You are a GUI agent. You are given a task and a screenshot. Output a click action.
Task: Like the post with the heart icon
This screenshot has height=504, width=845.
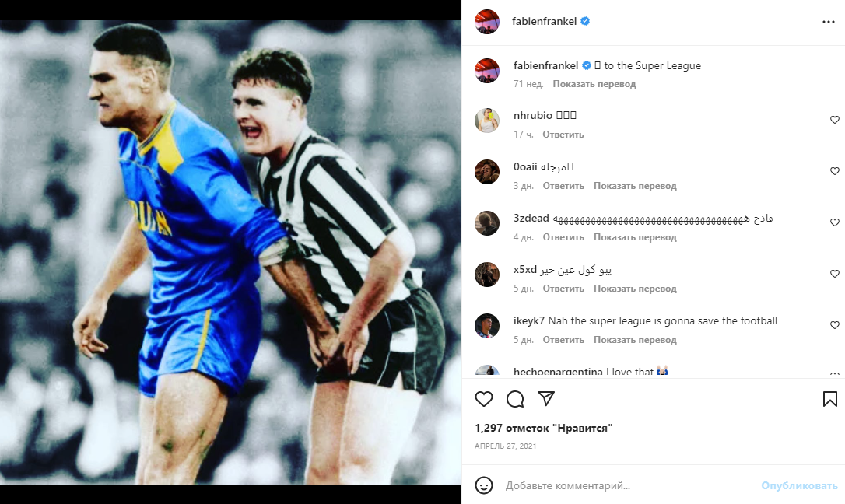click(484, 399)
